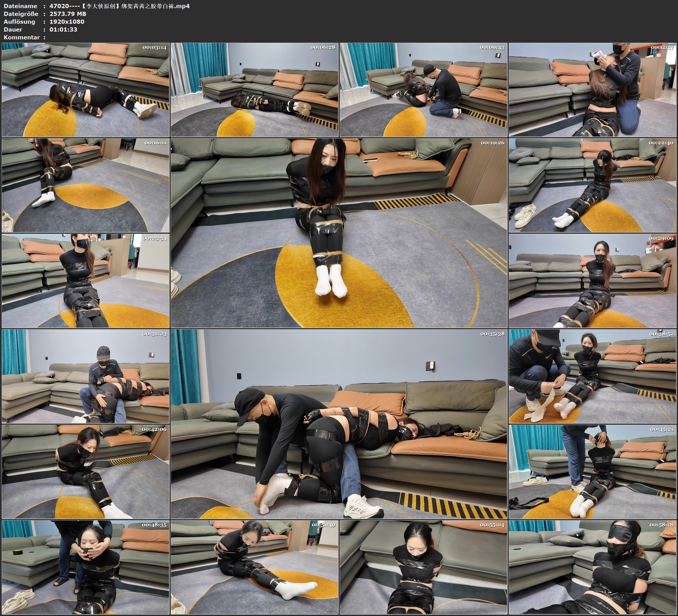Image resolution: width=678 pixels, height=616 pixels.
Task: Select the large 00:35:38 frame
Action: [x=339, y=424]
